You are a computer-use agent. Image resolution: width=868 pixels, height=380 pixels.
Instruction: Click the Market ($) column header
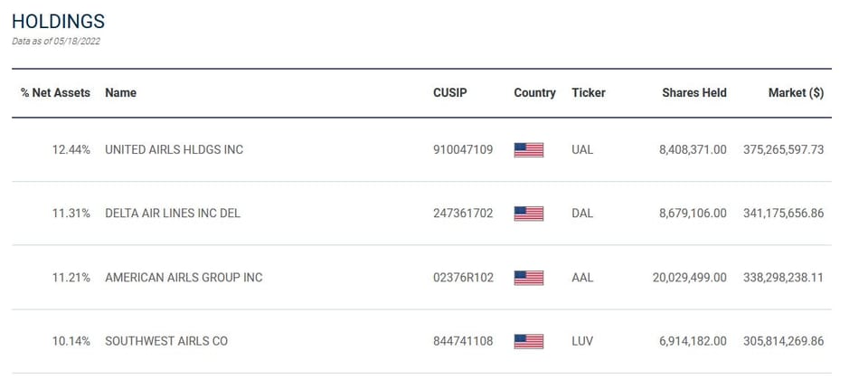(796, 93)
